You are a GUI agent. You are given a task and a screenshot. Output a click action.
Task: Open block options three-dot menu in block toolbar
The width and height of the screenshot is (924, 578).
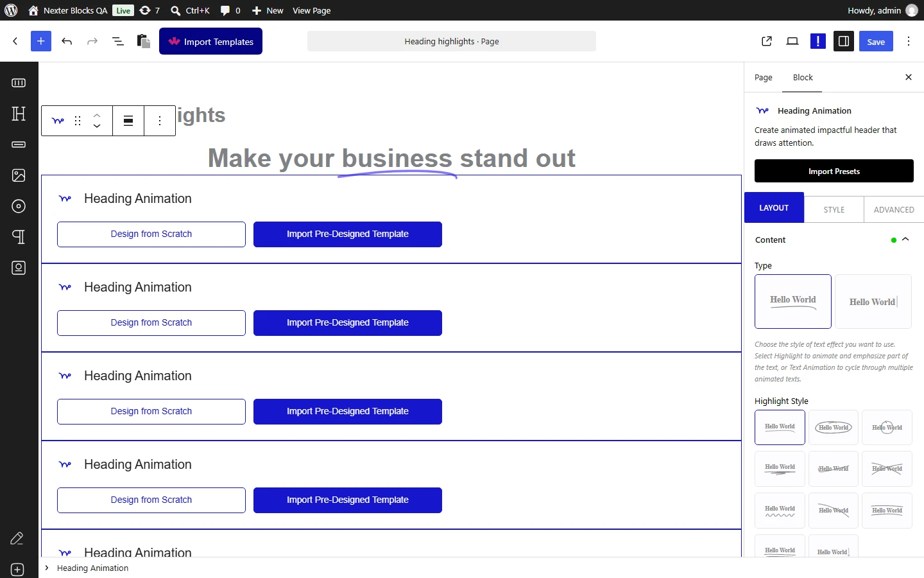[160, 121]
